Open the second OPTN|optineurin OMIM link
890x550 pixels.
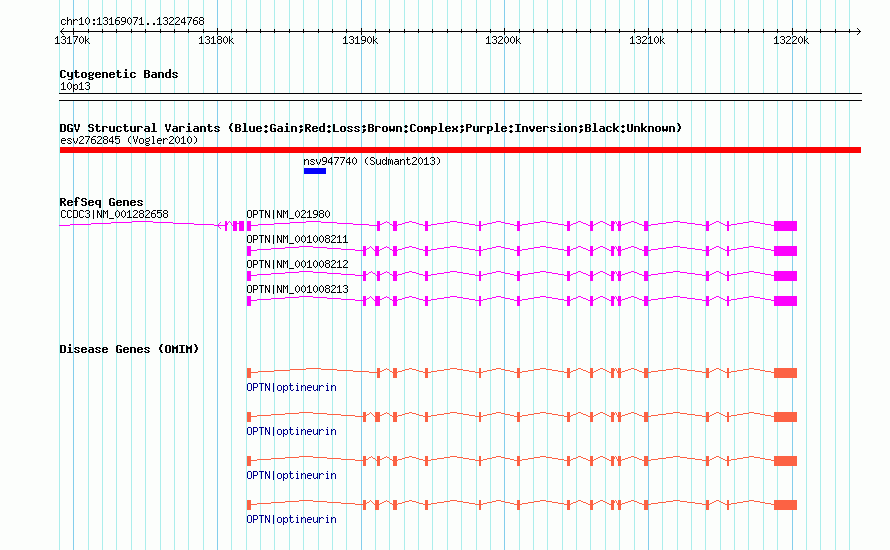click(291, 431)
